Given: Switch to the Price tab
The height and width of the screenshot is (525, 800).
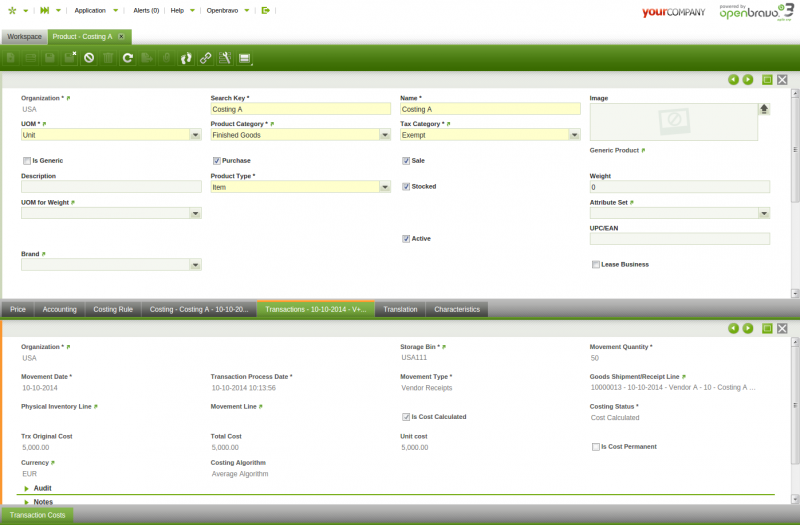Looking at the screenshot, I should pyautogui.click(x=18, y=309).
